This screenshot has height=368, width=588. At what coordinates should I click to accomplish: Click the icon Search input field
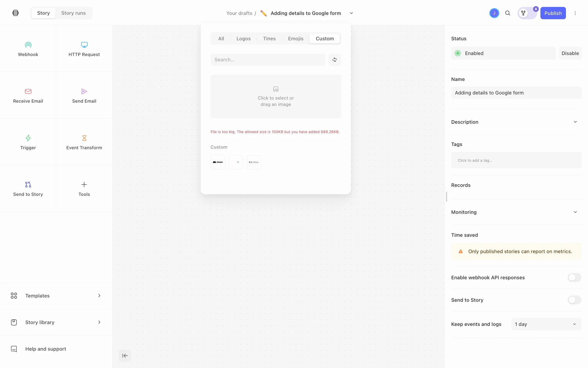[268, 60]
